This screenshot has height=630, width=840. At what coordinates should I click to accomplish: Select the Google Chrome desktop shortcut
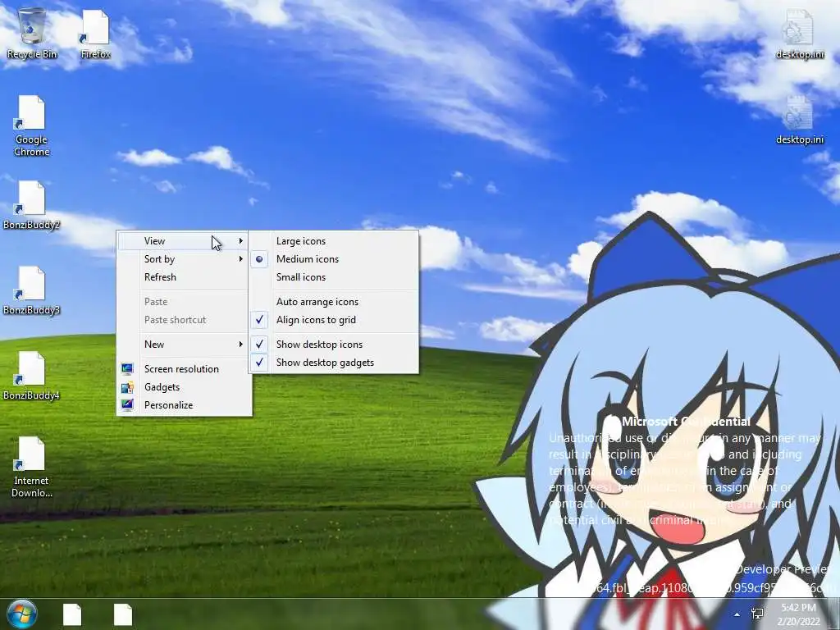click(x=32, y=126)
